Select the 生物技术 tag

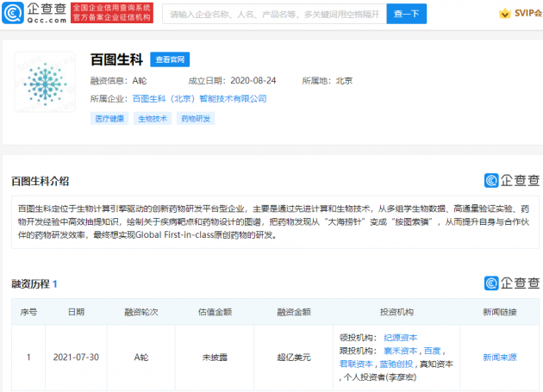152,118
